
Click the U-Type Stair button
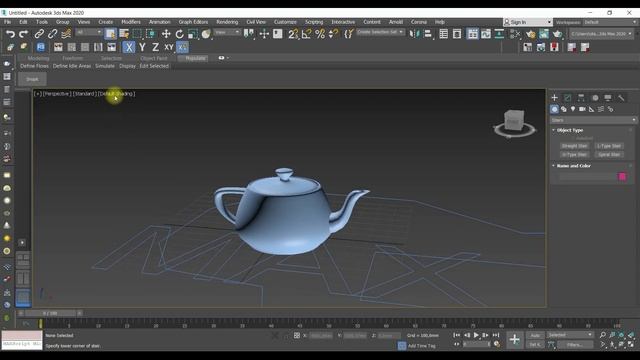(x=574, y=155)
